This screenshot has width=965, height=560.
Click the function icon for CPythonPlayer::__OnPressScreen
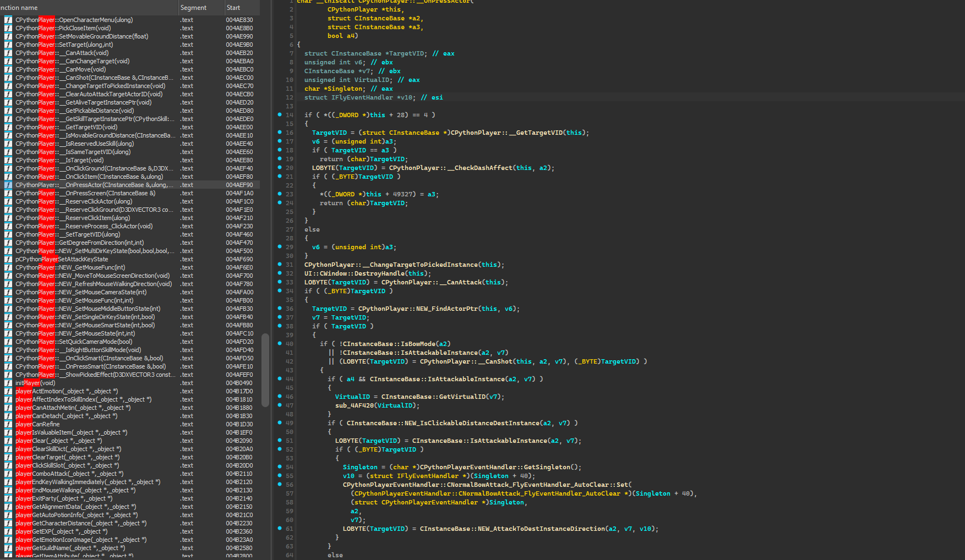click(8, 193)
